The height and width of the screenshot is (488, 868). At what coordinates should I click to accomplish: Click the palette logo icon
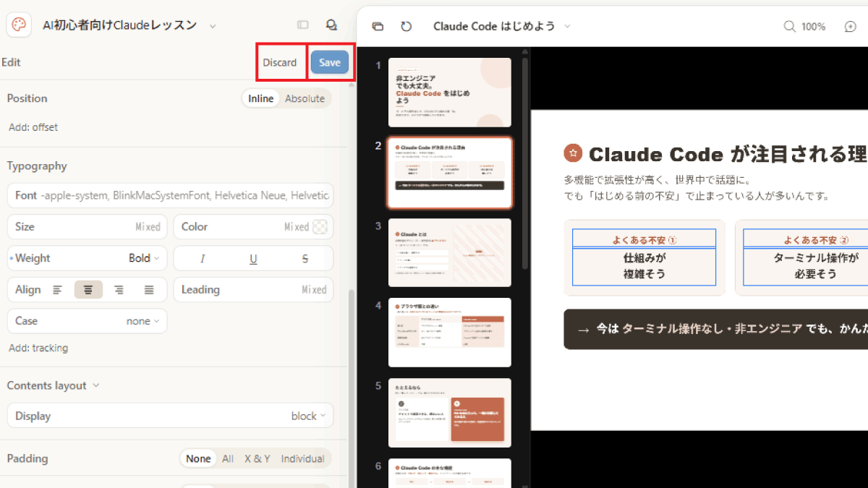coord(18,25)
